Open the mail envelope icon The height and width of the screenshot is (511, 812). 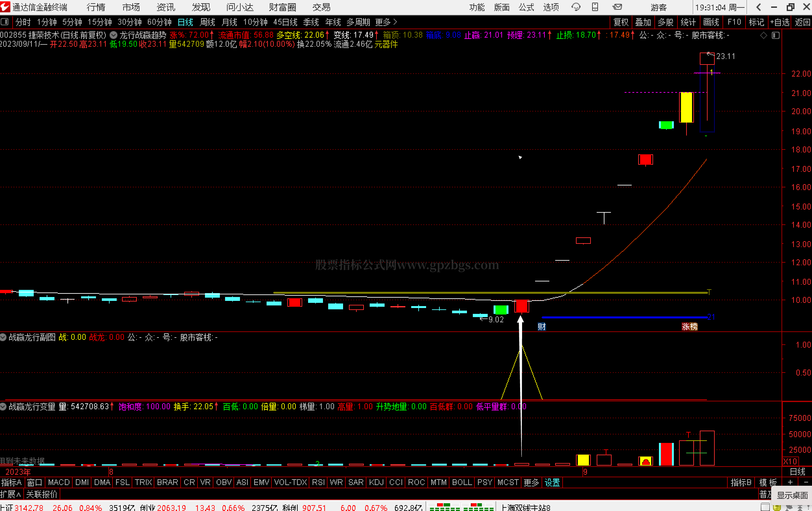pyautogui.click(x=617, y=7)
